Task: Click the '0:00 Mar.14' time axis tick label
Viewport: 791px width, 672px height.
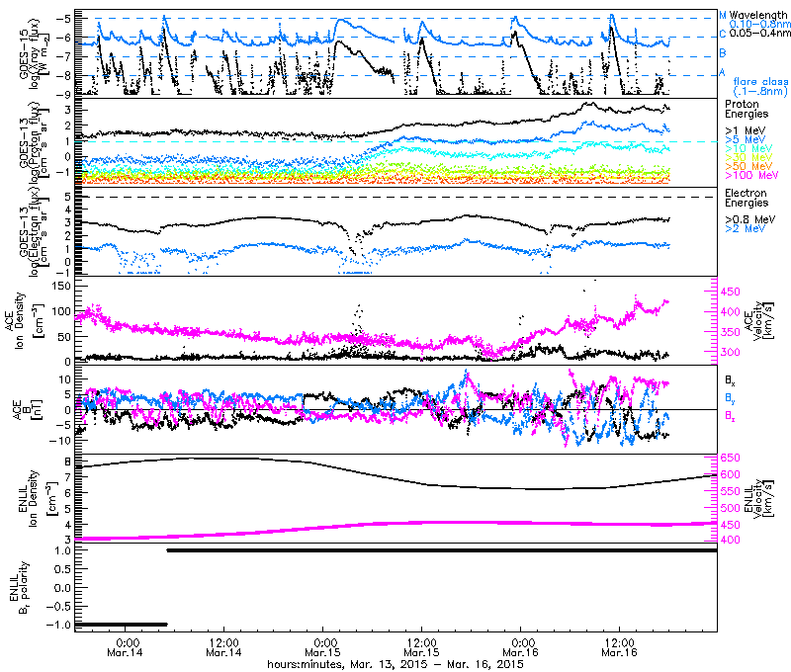Action: pos(126,648)
